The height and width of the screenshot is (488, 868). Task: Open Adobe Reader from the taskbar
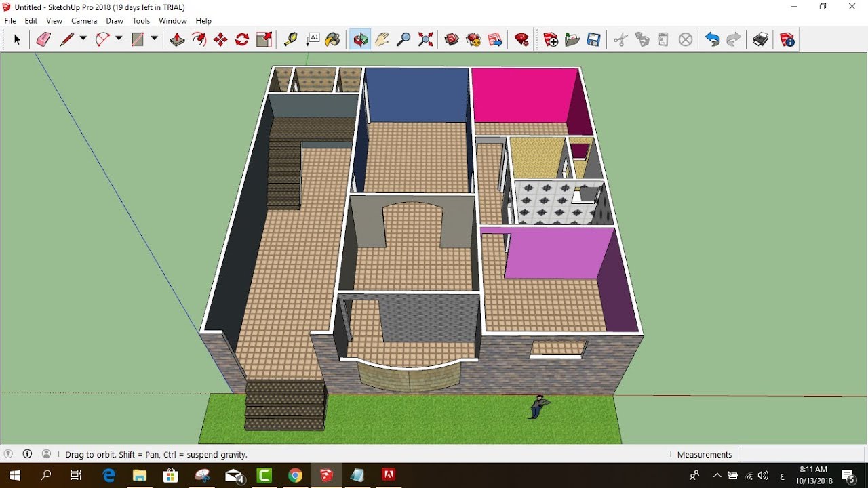[x=389, y=475]
